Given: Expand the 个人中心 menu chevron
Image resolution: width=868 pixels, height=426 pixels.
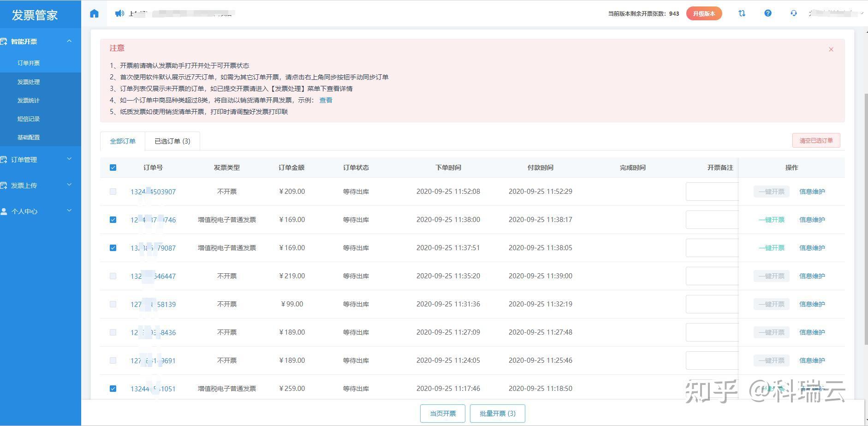Looking at the screenshot, I should [69, 211].
